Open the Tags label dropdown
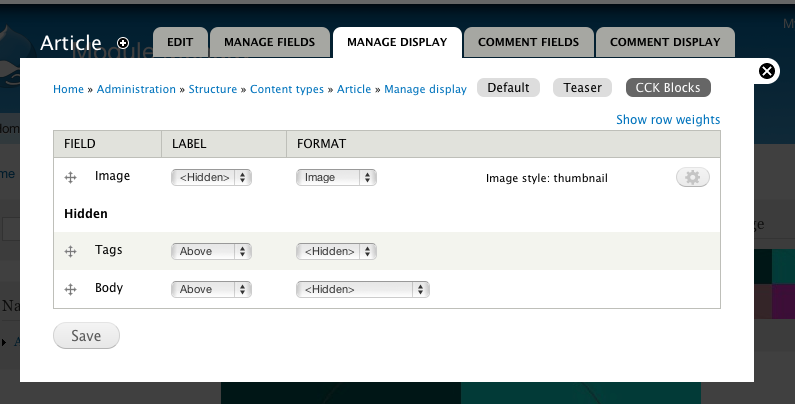This screenshot has height=404, width=795. click(210, 251)
